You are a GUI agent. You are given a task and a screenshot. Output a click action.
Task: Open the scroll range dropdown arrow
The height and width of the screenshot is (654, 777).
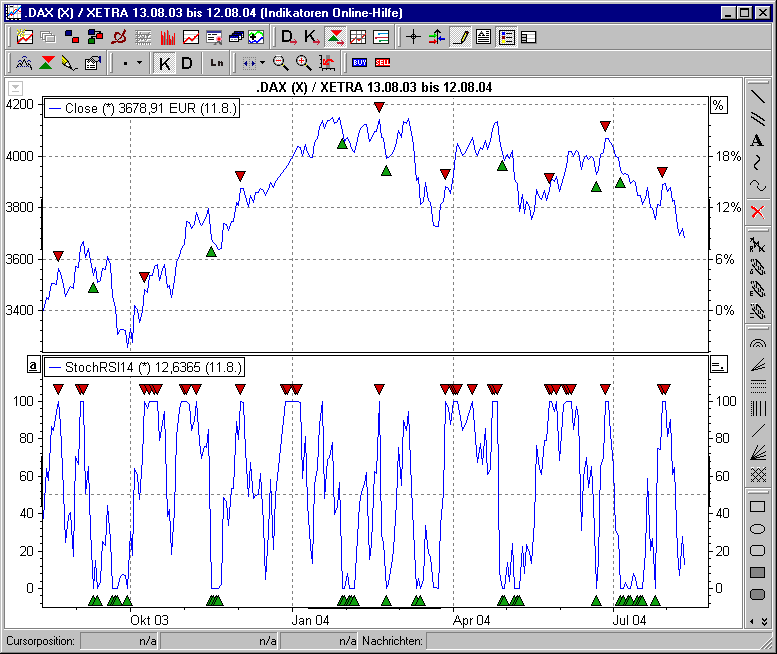pyautogui.click(x=262, y=63)
